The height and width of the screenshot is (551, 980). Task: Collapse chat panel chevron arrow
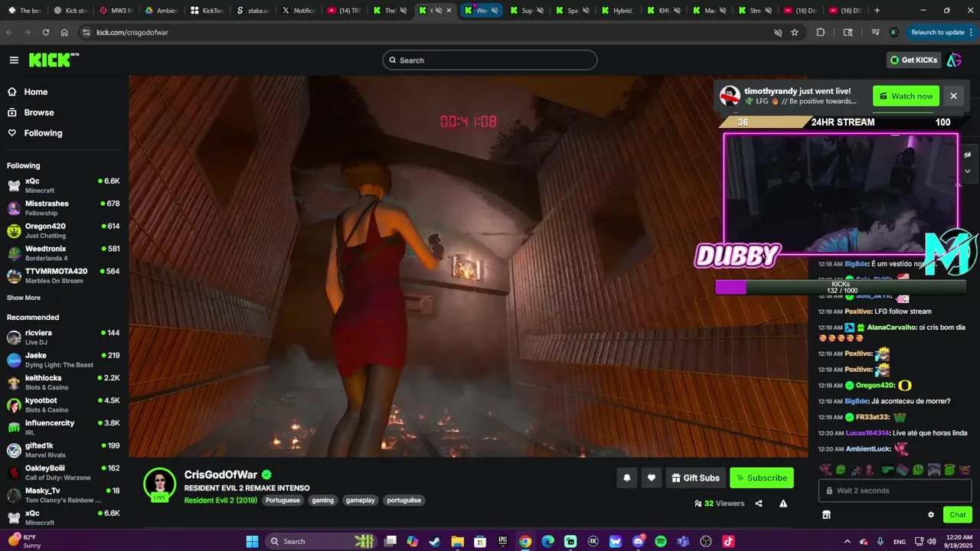[x=967, y=171]
